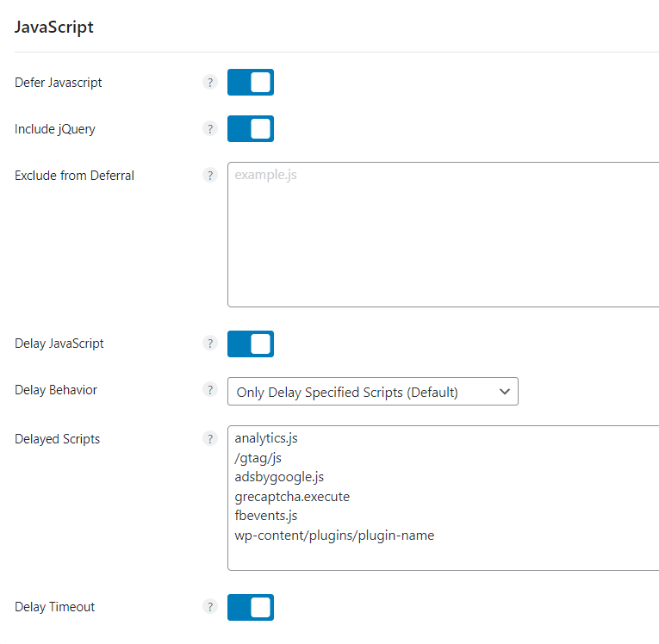Disable the Defer Javascript toggle
Image resolution: width=659 pixels, height=644 pixels.
click(251, 83)
